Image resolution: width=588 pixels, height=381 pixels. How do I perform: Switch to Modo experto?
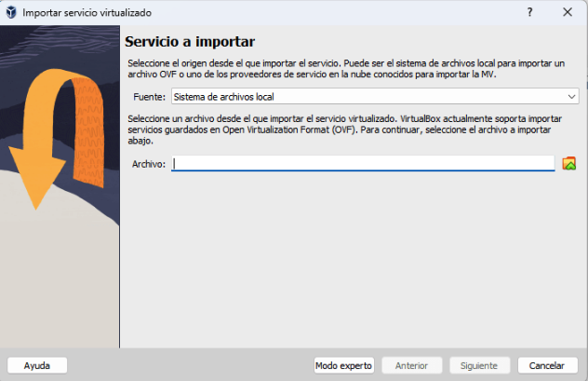[x=343, y=365]
